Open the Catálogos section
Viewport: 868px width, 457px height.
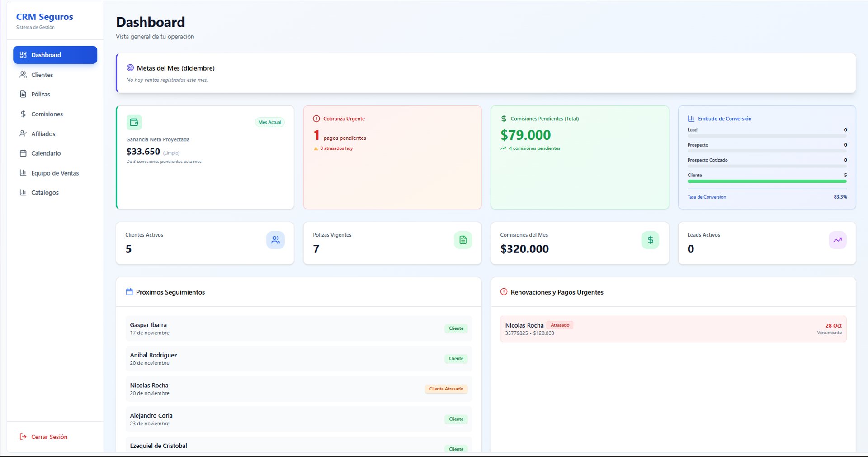[x=55, y=192]
